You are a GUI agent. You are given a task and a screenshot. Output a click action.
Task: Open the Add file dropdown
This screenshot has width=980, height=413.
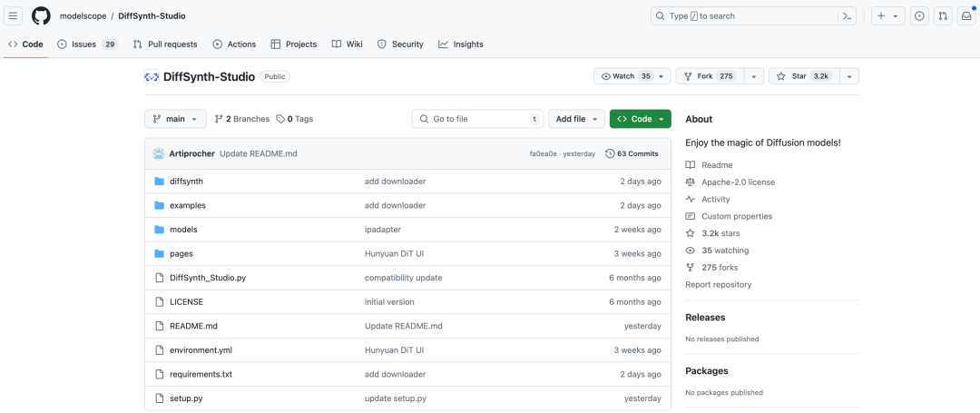[x=576, y=119]
